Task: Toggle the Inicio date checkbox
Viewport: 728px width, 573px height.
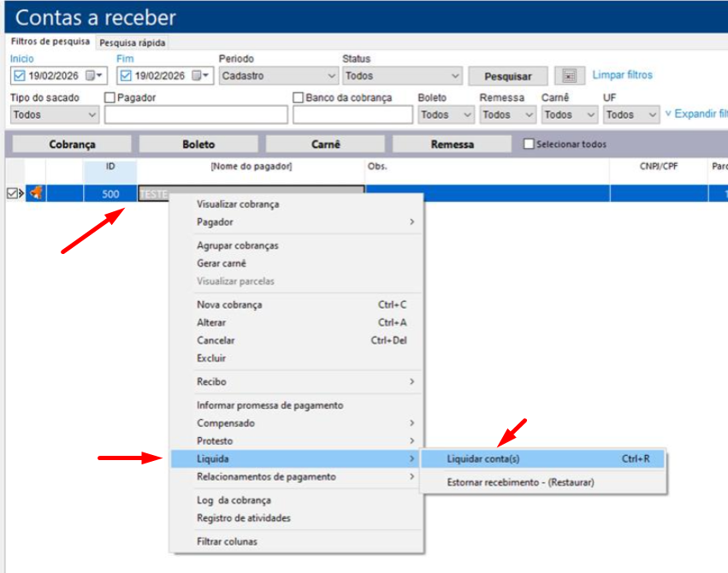Action: [19, 76]
